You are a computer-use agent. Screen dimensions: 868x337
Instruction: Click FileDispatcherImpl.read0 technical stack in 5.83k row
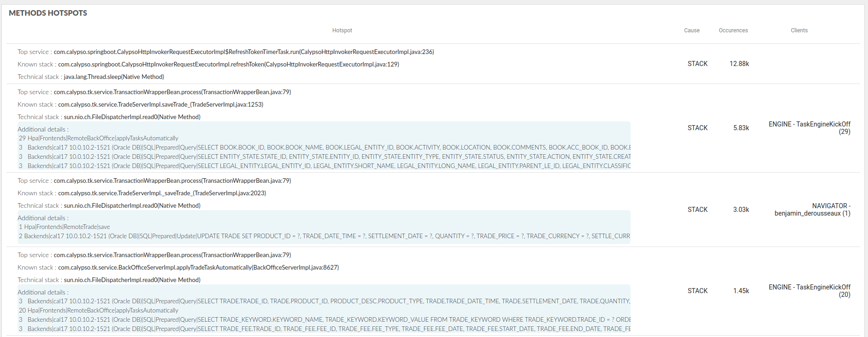point(109,117)
